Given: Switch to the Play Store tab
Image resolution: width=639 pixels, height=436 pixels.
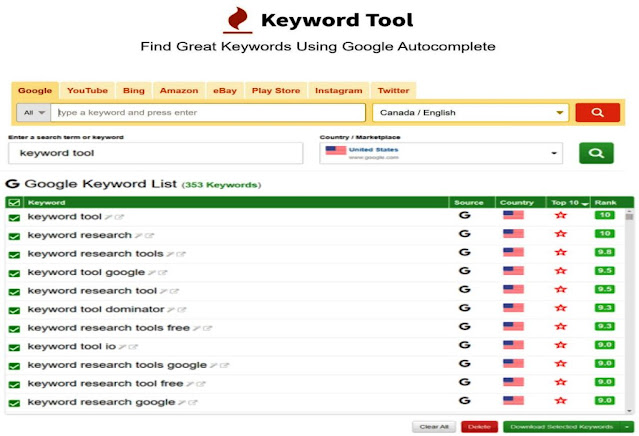Looking at the screenshot, I should (x=276, y=90).
